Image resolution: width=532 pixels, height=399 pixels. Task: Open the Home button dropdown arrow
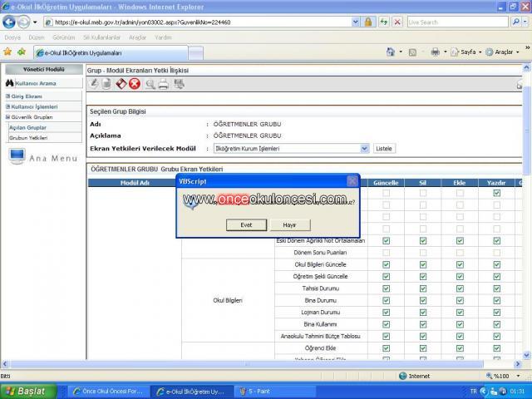(x=401, y=52)
